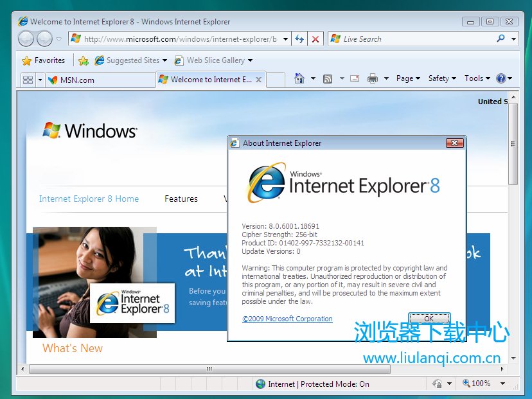Open the ©2009 Microsoft Corporation link

pyautogui.click(x=287, y=319)
